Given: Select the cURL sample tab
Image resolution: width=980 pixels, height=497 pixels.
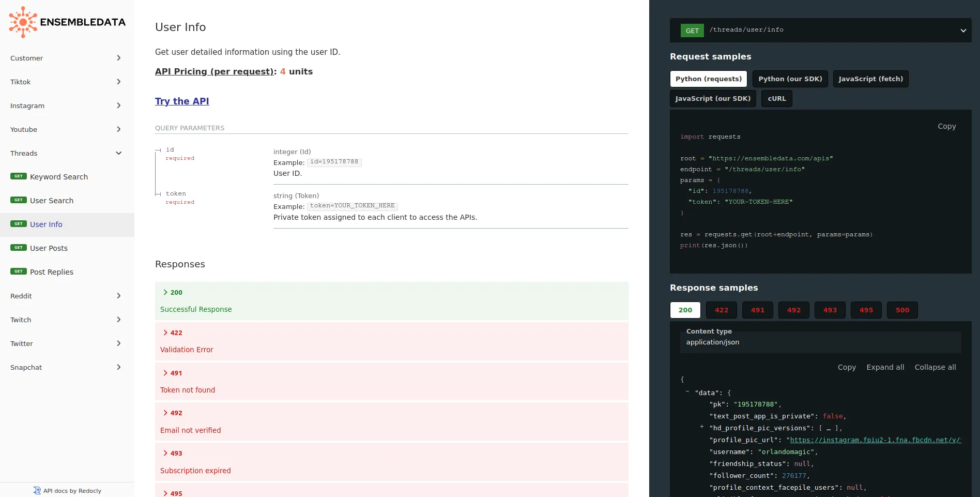Looking at the screenshot, I should click(x=777, y=98).
